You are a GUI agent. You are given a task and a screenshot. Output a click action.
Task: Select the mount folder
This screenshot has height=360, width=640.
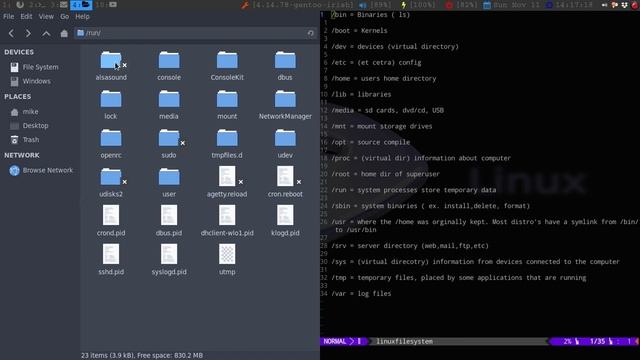tap(227, 104)
